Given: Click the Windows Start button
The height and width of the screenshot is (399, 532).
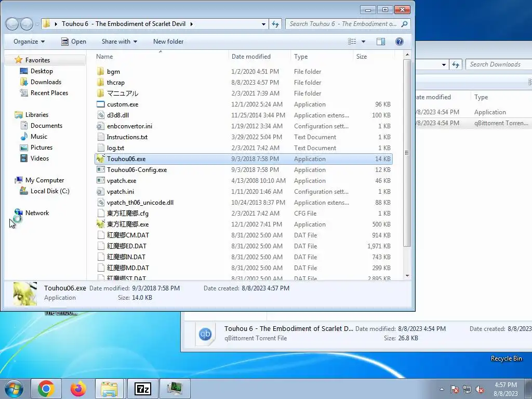Looking at the screenshot, I should point(13,389).
